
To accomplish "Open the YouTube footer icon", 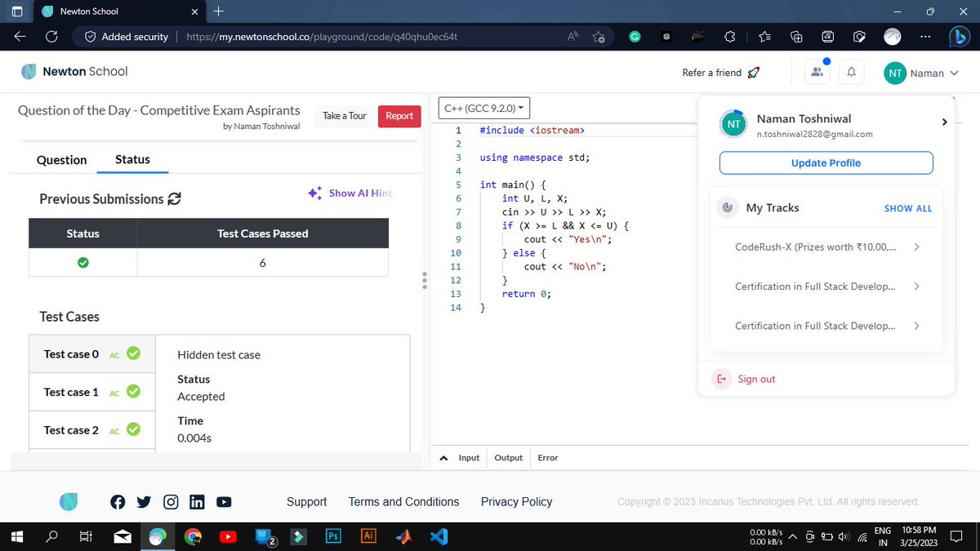I will point(224,502).
